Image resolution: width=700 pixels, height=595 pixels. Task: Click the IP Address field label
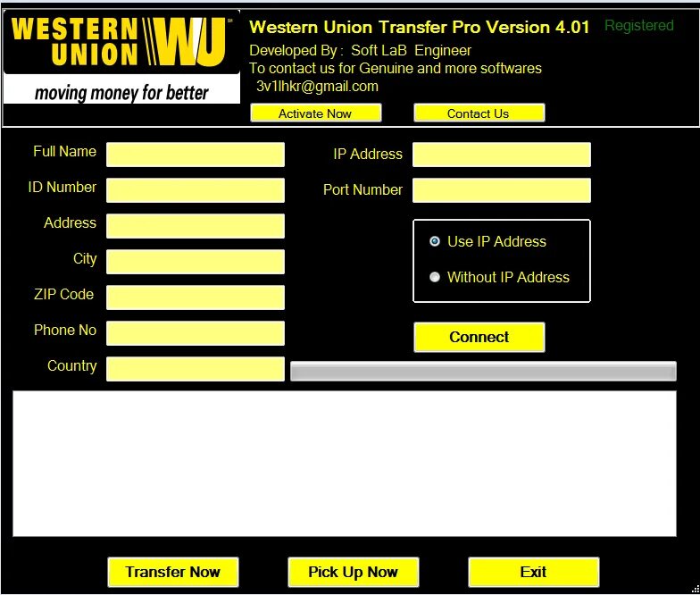tap(368, 154)
